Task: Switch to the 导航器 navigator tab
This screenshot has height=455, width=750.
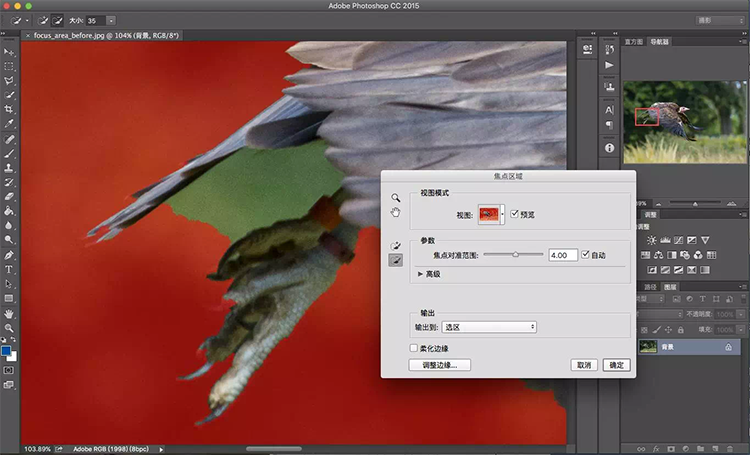Action: tap(659, 42)
